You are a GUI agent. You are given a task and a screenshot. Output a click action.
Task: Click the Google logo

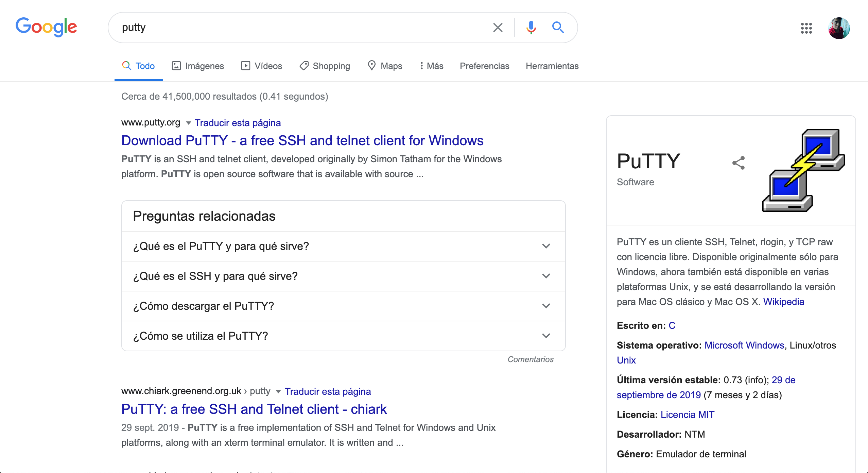pyautogui.click(x=46, y=27)
